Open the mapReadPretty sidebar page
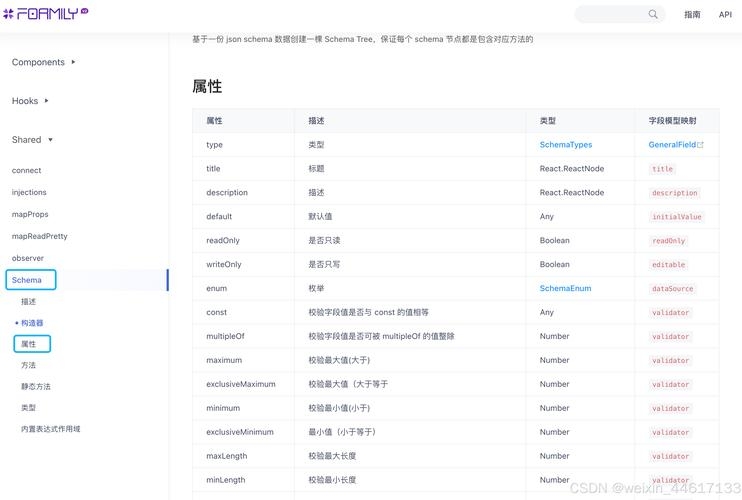 (x=39, y=236)
